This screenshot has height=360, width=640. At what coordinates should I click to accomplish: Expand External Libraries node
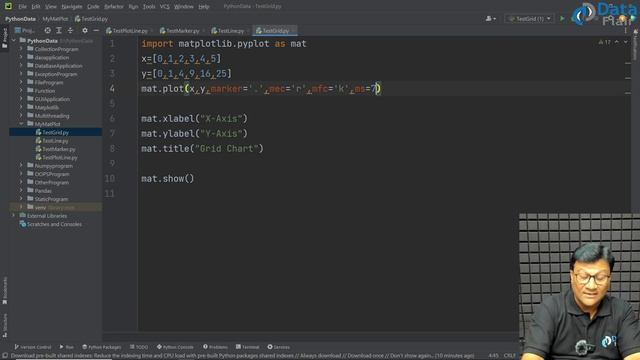(x=14, y=216)
